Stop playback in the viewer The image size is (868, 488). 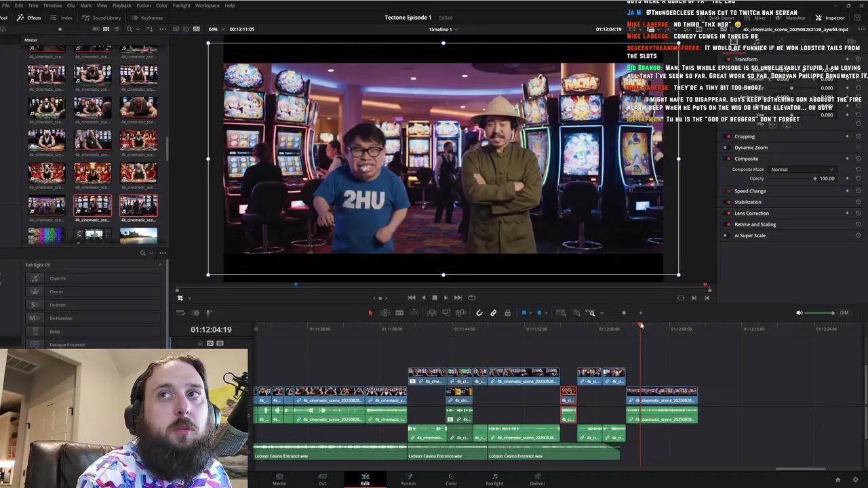[x=435, y=298]
